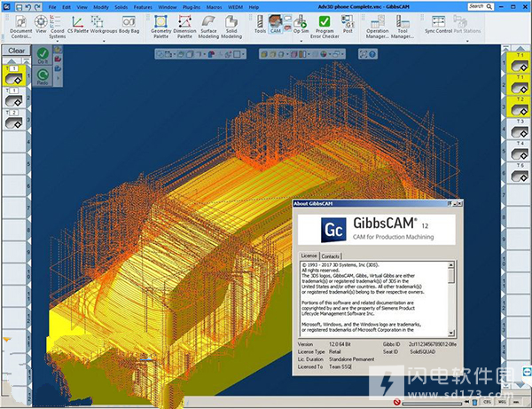Image resolution: width=532 pixels, height=409 pixels.
Task: Click the Redo arrow in title bar
Action: tap(38, 6)
